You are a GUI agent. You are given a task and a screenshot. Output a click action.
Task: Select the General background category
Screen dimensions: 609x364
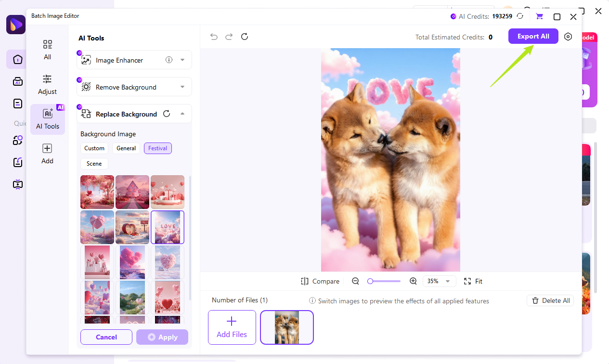point(126,148)
